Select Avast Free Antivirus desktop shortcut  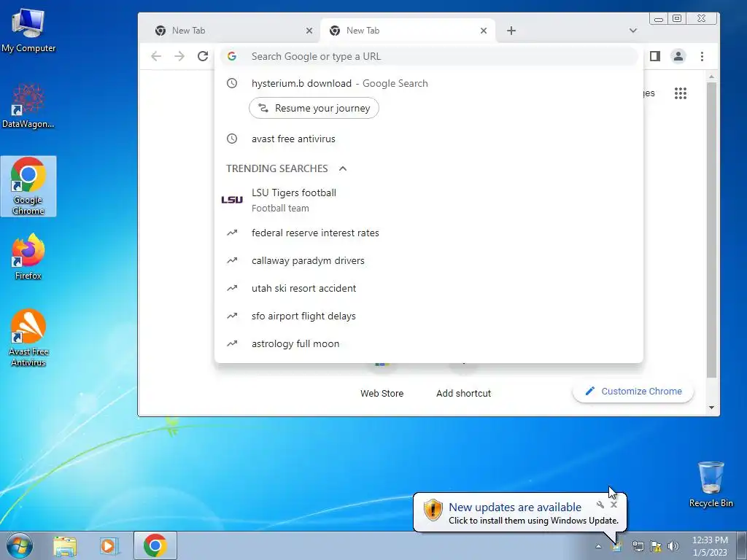pos(28,338)
